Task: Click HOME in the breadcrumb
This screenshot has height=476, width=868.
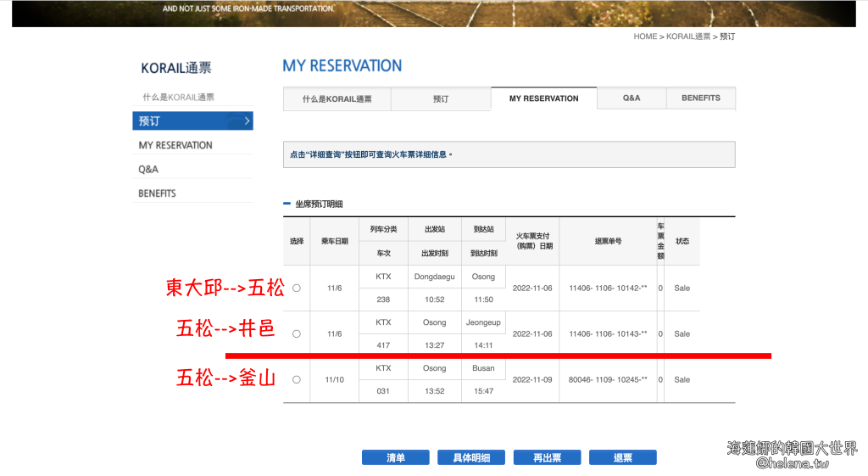Action: tap(644, 36)
